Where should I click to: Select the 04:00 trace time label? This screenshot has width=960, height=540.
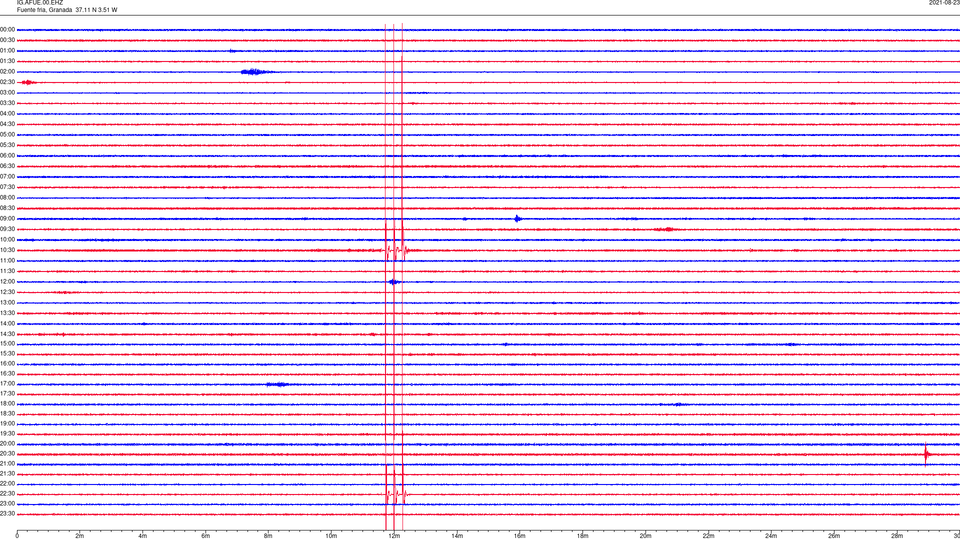click(x=8, y=114)
